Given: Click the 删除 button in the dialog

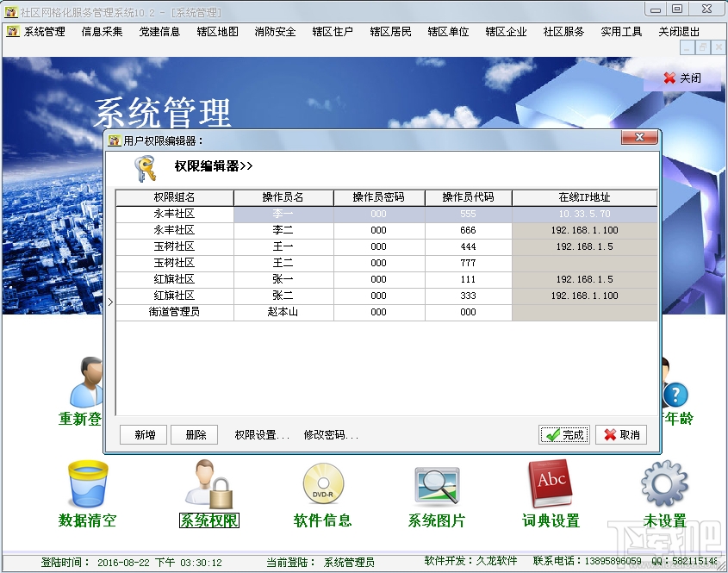Looking at the screenshot, I should pyautogui.click(x=194, y=435).
